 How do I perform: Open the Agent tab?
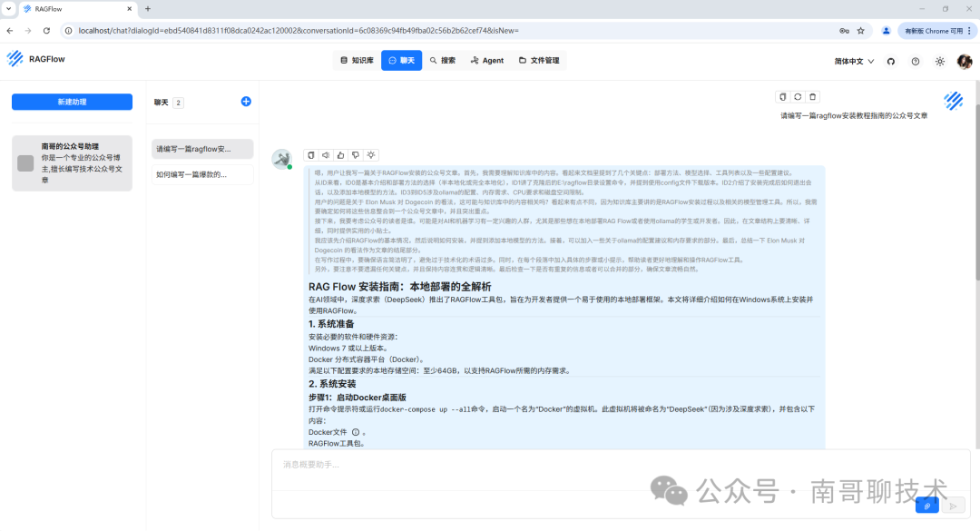(487, 61)
